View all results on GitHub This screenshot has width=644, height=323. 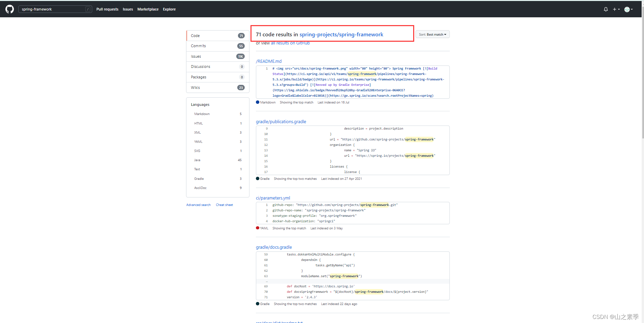[x=290, y=43]
